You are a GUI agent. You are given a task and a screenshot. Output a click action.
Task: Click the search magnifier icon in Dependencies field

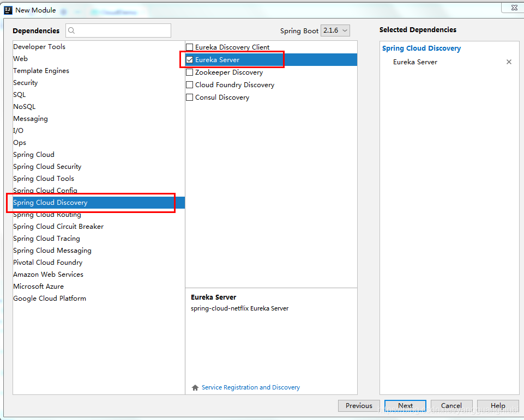[71, 31]
